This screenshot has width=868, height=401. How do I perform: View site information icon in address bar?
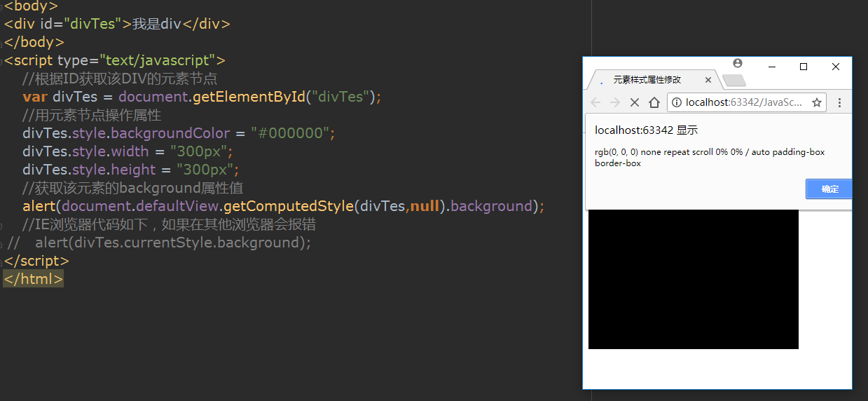coord(677,102)
